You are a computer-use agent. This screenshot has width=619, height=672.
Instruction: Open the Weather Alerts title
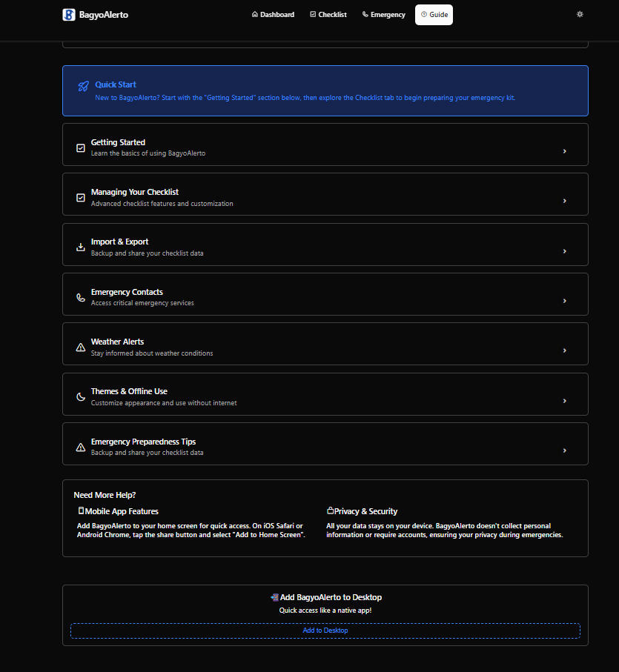click(x=117, y=342)
